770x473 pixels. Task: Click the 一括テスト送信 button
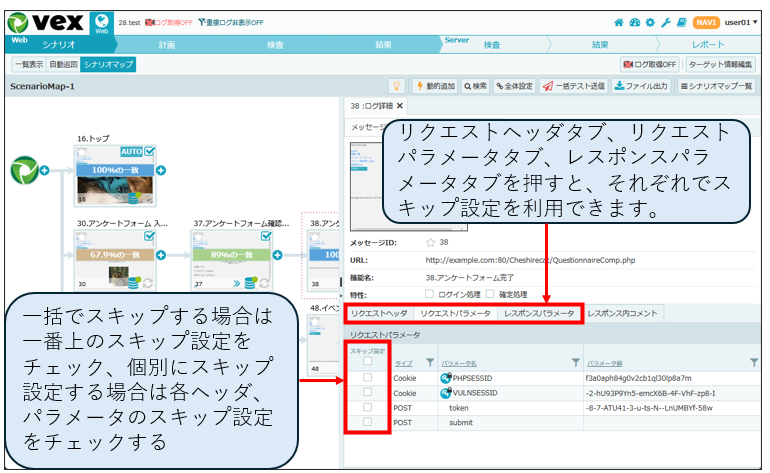pos(574,86)
